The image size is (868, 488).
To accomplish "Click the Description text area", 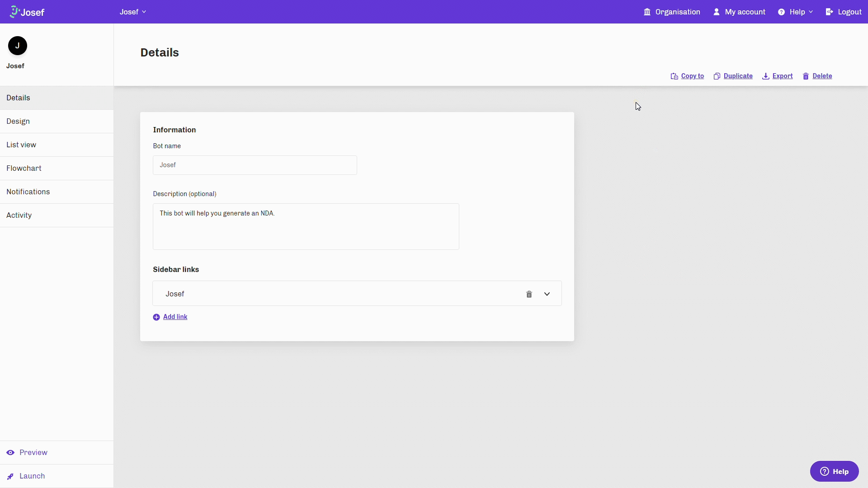I will [x=306, y=226].
